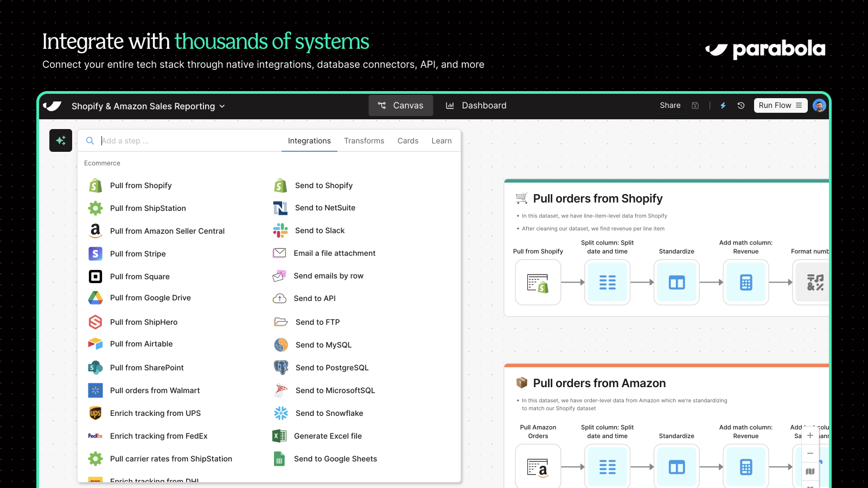The width and height of the screenshot is (868, 488).
Task: Click the ShipStation gear icon
Action: [x=95, y=208]
